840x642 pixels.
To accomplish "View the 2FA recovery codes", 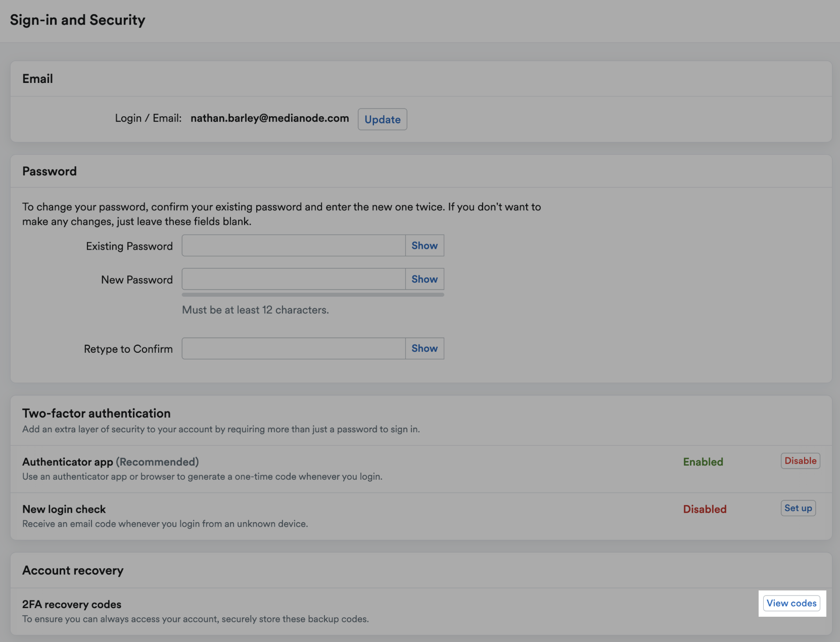I will (x=791, y=603).
